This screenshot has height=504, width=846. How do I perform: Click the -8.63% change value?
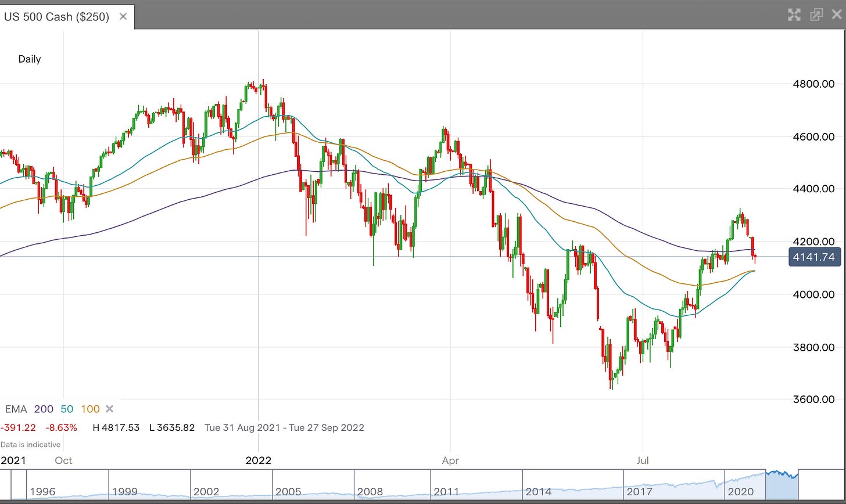point(61,427)
